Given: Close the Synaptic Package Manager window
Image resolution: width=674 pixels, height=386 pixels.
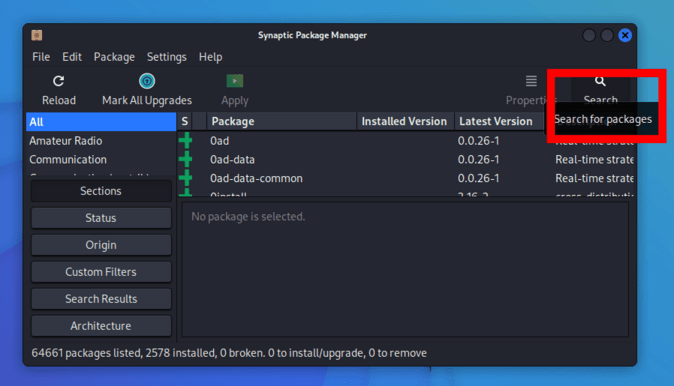Looking at the screenshot, I should tap(625, 35).
